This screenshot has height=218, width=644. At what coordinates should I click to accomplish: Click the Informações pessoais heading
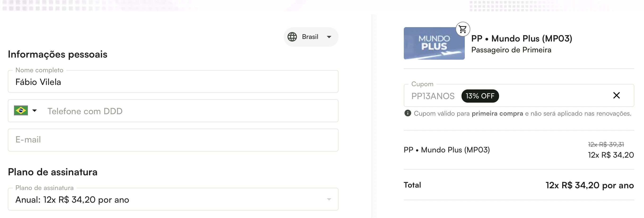point(57,54)
